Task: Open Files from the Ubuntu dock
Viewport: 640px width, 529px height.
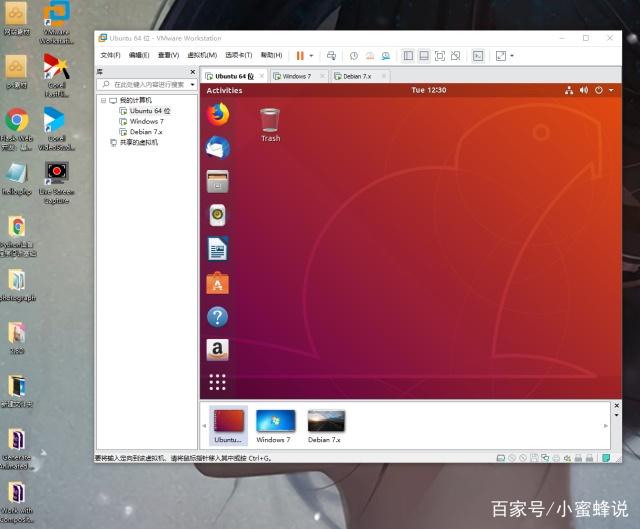Action: point(218,182)
